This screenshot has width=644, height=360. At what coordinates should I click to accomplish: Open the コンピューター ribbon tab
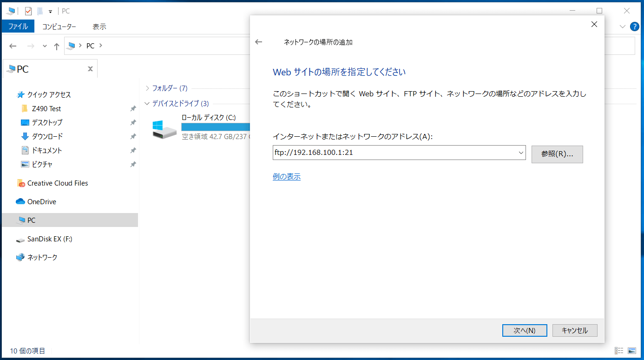59,27
